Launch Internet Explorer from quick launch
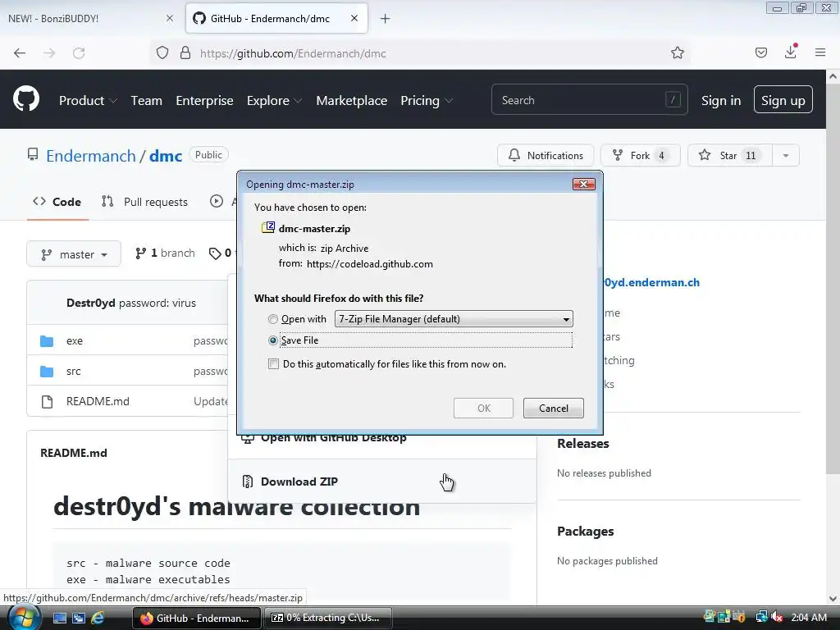Screen dimensions: 840x630 click(98, 619)
